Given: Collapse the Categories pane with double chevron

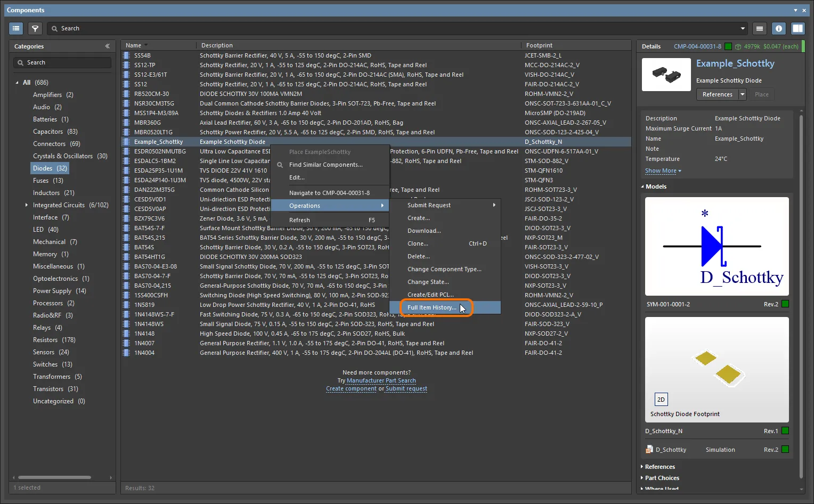Looking at the screenshot, I should point(107,46).
